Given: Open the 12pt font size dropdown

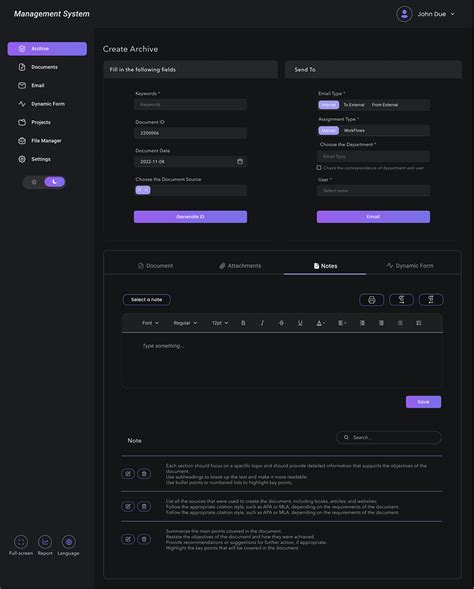Looking at the screenshot, I should (x=220, y=323).
